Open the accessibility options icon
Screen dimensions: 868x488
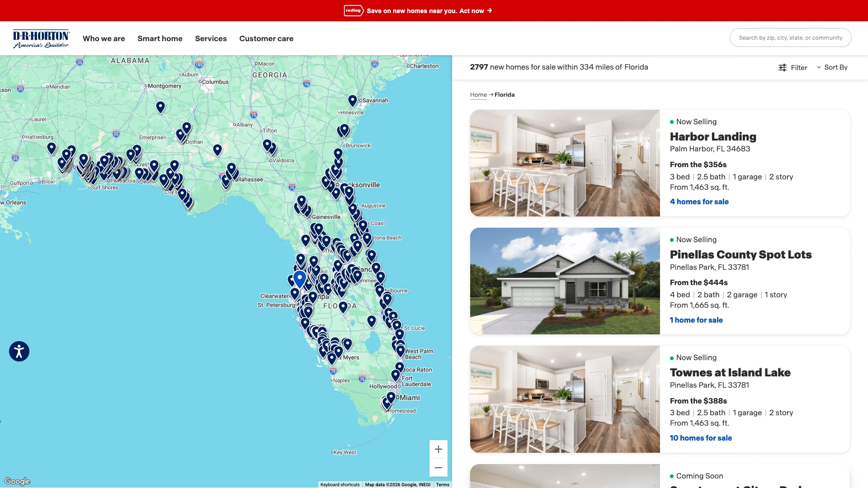19,351
